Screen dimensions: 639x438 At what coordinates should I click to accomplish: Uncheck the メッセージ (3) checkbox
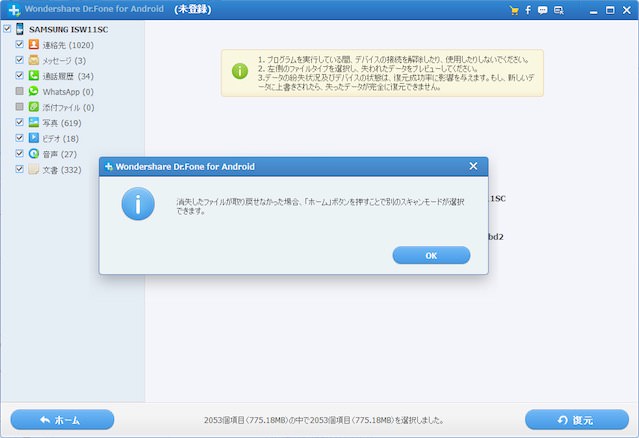pyautogui.click(x=19, y=60)
